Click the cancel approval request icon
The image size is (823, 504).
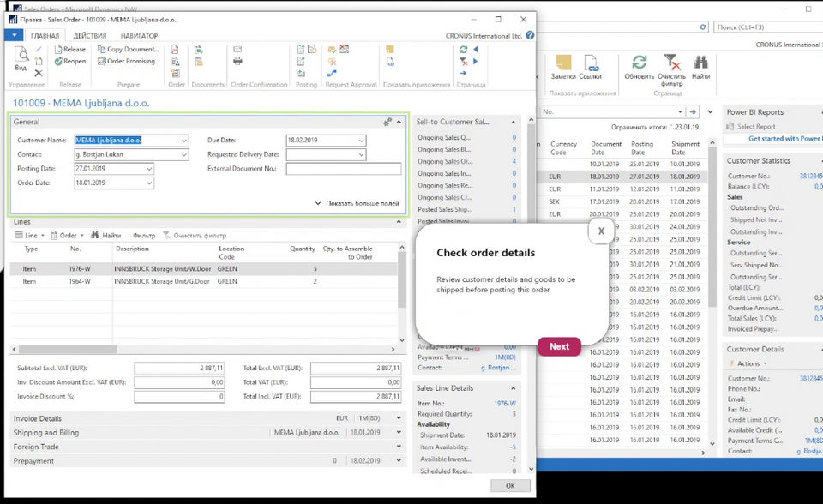coord(332,62)
